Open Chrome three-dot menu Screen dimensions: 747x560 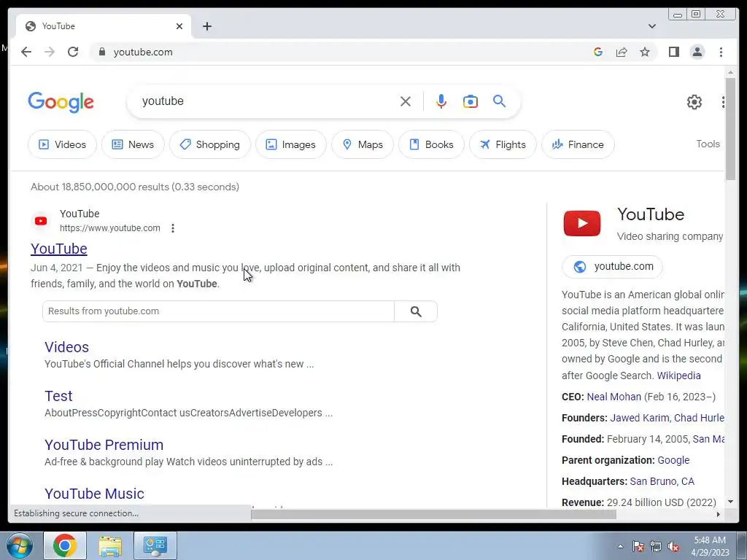pyautogui.click(x=721, y=52)
